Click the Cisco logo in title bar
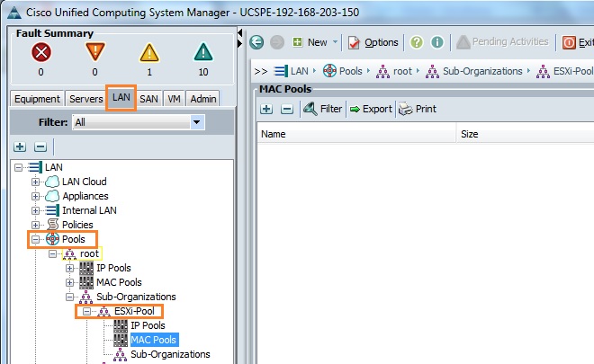 [14, 13]
